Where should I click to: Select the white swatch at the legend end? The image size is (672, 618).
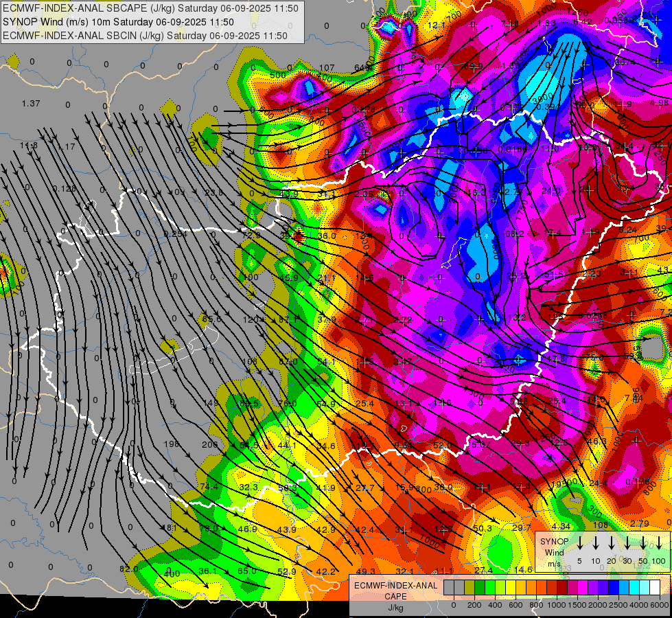tap(655, 588)
